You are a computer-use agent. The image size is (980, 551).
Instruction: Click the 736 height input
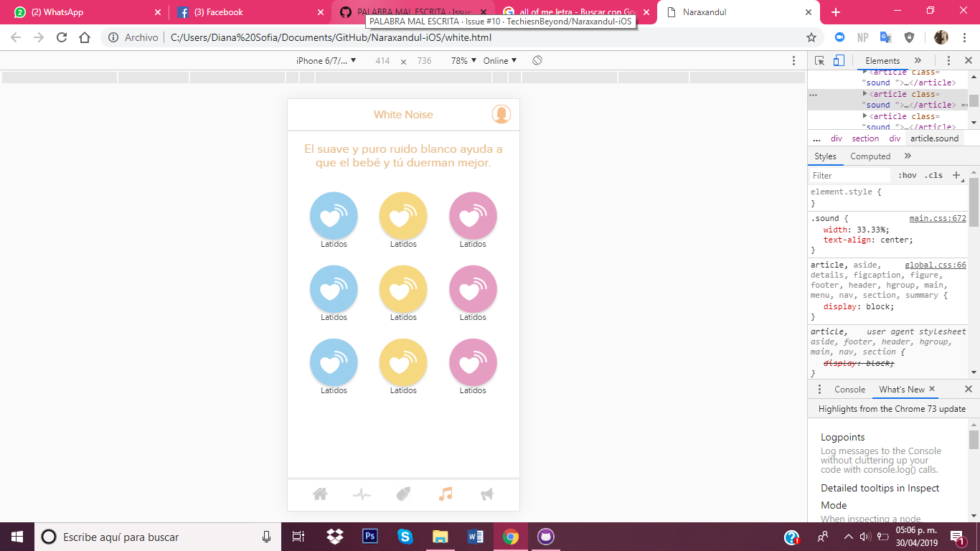point(424,61)
